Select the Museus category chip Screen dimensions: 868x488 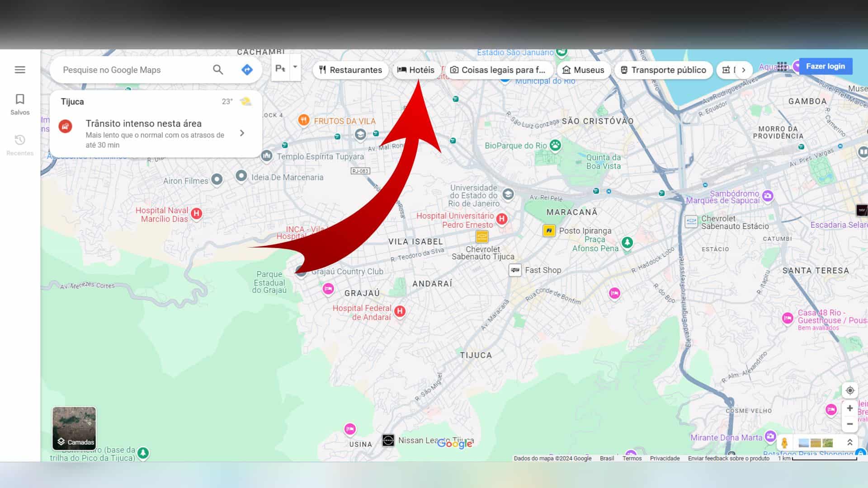[584, 70]
